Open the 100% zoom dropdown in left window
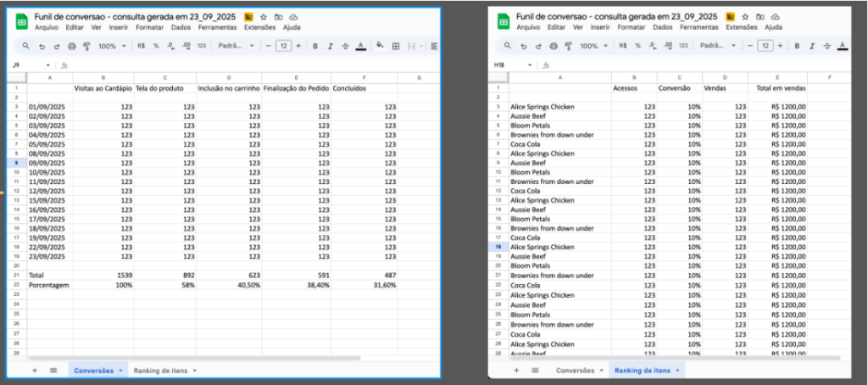Image resolution: width=868 pixels, height=385 pixels. point(110,46)
